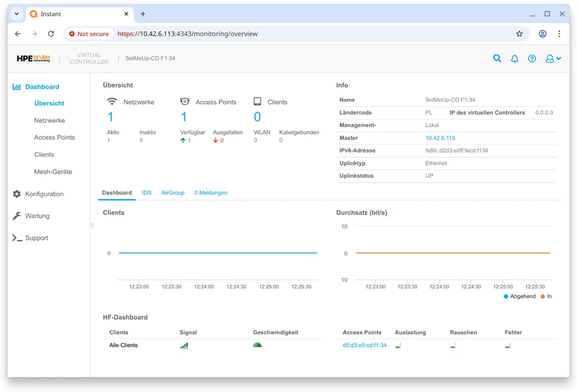Click the search magnifier icon in header

tap(497, 58)
